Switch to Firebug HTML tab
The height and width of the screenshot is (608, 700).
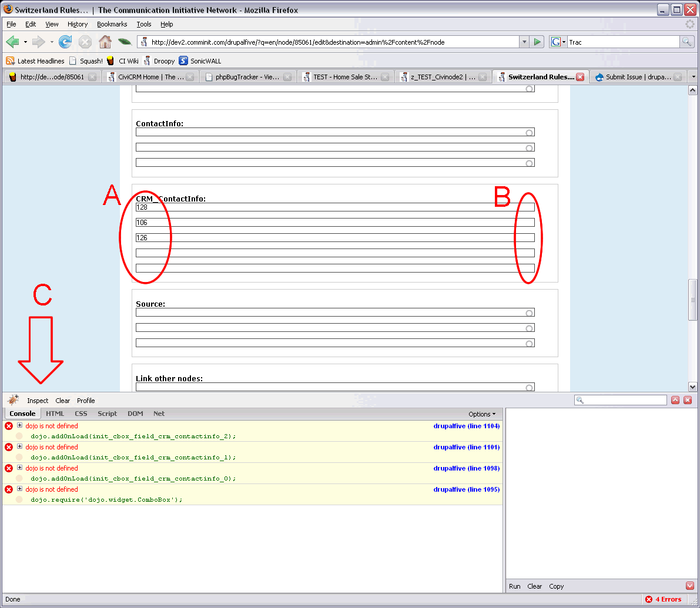pyautogui.click(x=55, y=414)
